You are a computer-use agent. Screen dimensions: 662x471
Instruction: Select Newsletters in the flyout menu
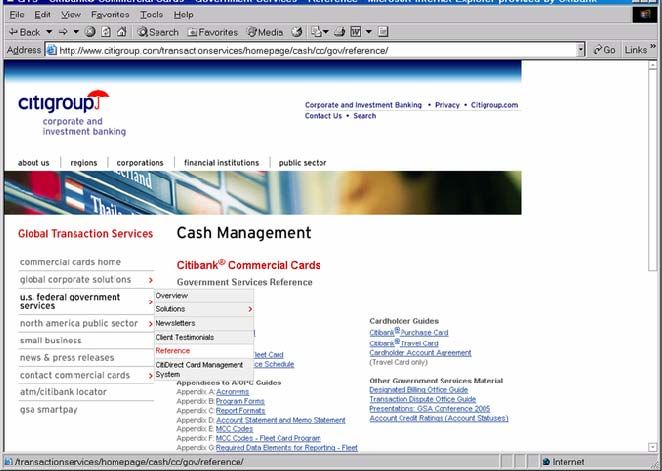point(204,323)
